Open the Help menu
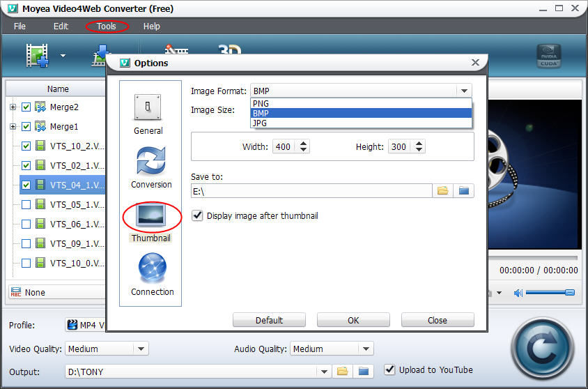 click(151, 26)
